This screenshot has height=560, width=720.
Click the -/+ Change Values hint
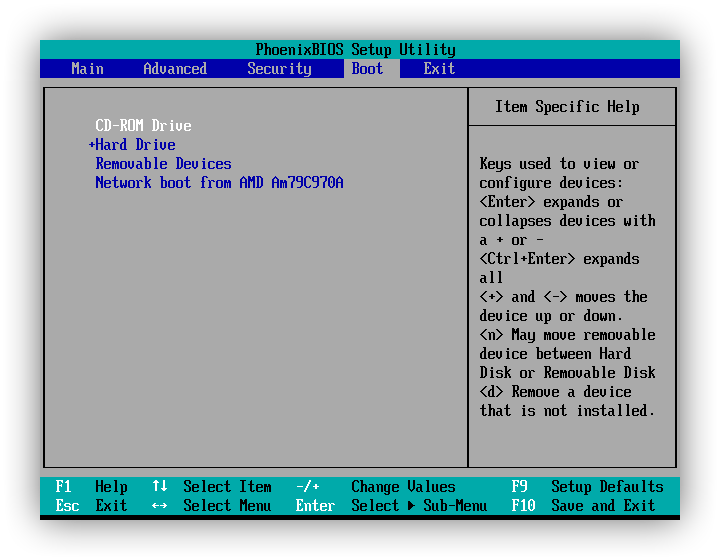click(x=375, y=487)
